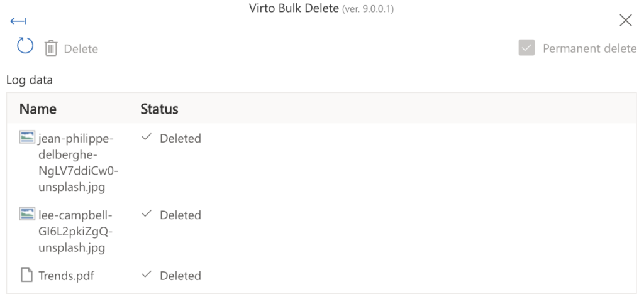Click the image icon beside lee-campbell file
Screen dimensions: 644x297
(x=26, y=213)
